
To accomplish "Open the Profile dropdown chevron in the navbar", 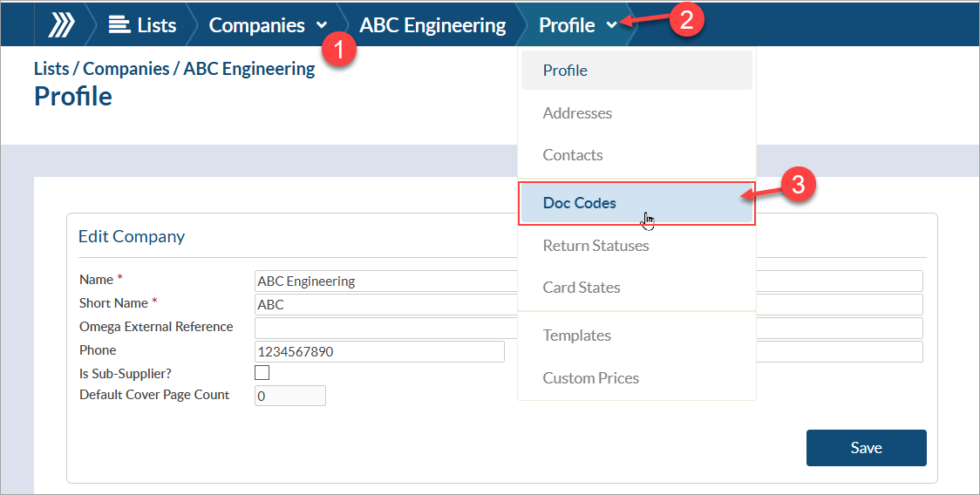I will [612, 25].
